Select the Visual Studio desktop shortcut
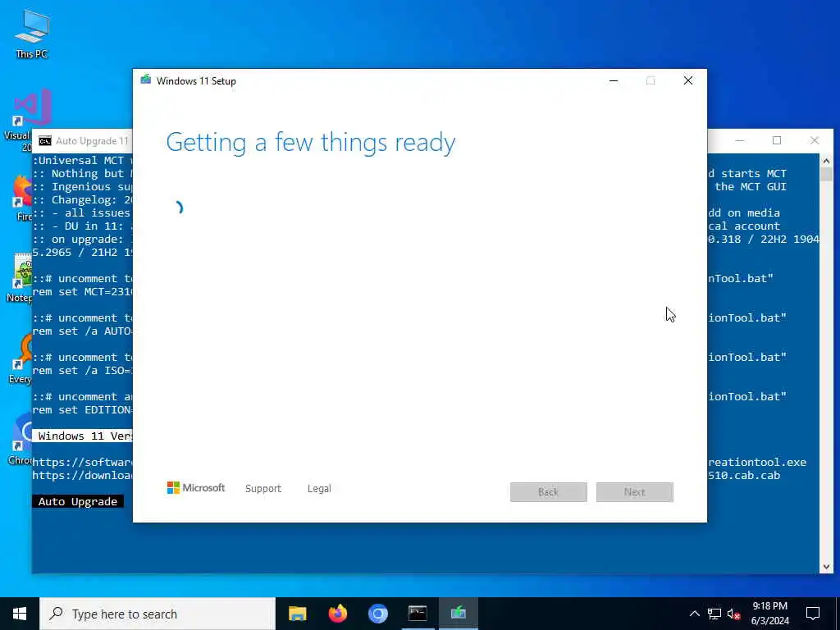Screen dimensions: 840x630 tap(30, 119)
